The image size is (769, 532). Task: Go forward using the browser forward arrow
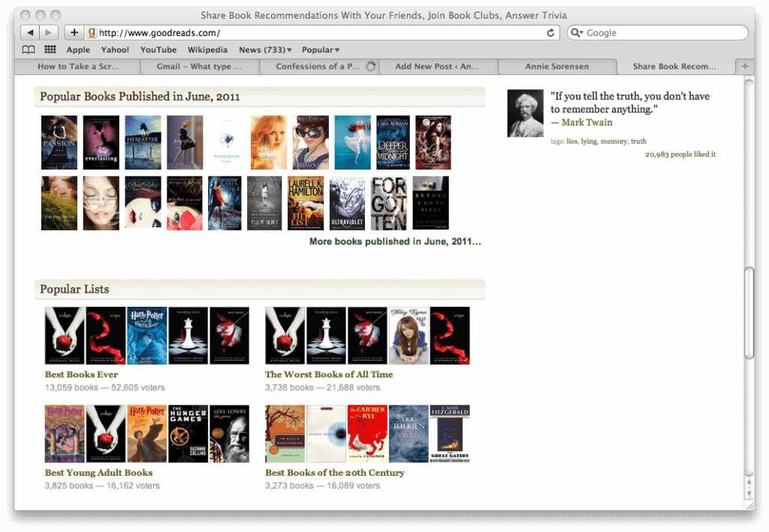pyautogui.click(x=49, y=32)
